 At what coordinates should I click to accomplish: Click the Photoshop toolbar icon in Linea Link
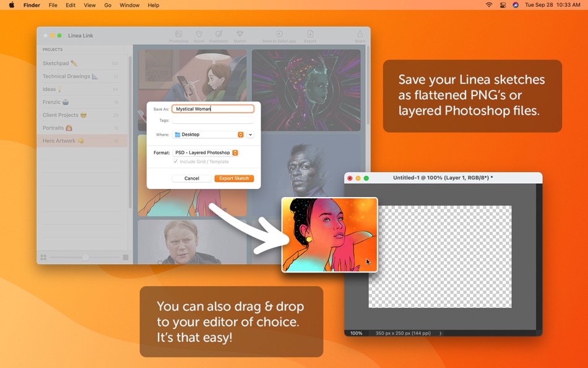(178, 36)
